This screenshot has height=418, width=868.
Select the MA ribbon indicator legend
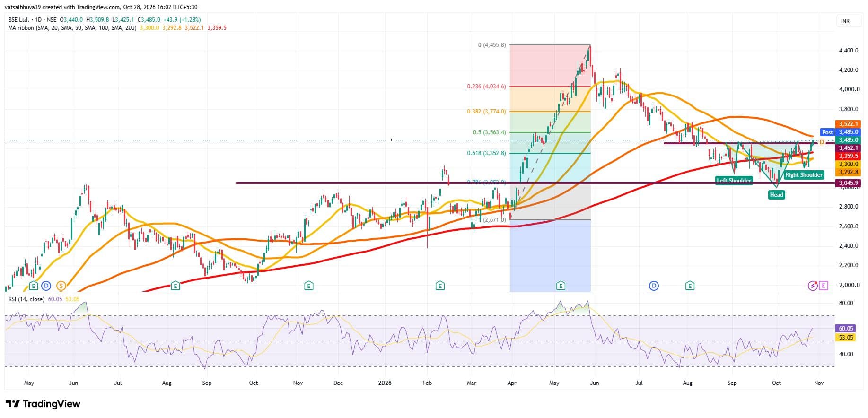[x=72, y=28]
